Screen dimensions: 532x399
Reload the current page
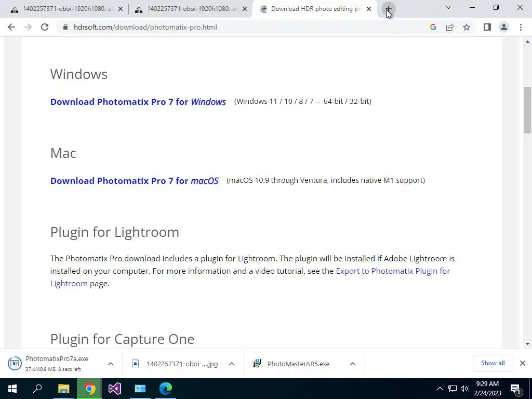point(45,27)
